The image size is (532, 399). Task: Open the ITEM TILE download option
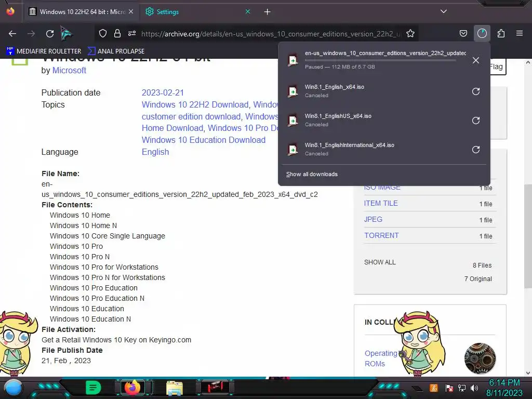(x=381, y=203)
